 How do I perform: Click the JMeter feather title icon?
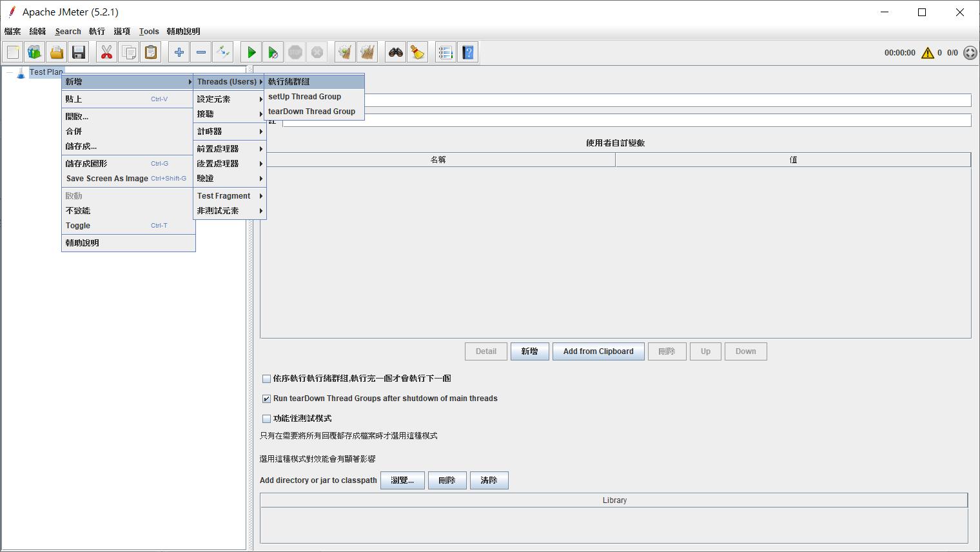(11, 12)
